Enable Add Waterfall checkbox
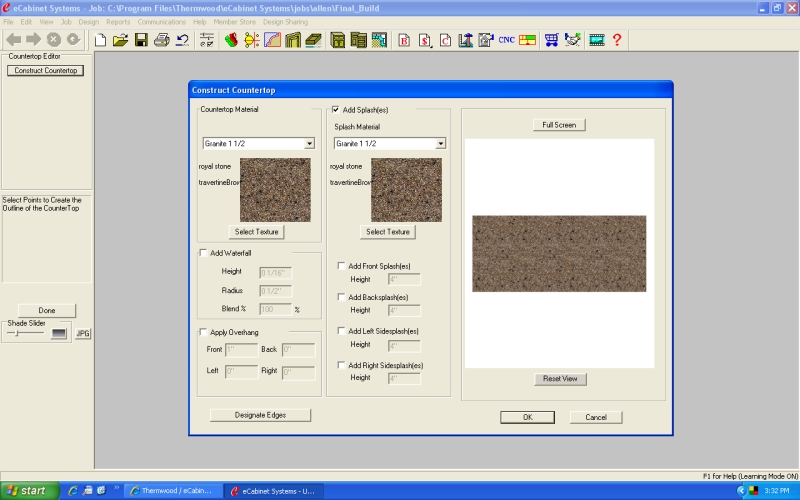 click(x=203, y=253)
